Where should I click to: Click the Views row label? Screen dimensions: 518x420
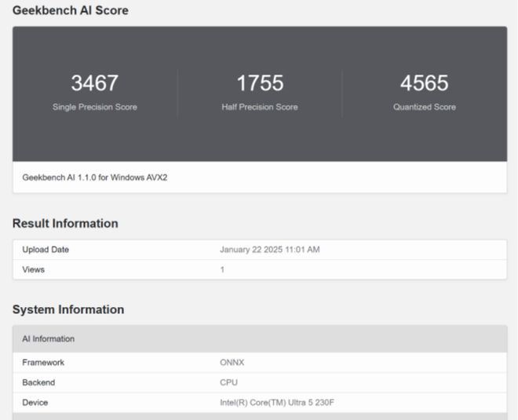(34, 269)
